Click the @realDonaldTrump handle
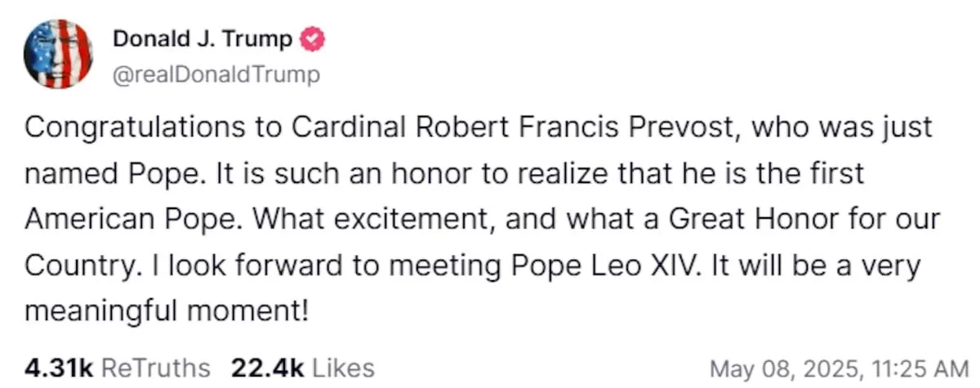This screenshot has width=980, height=388. pos(216,76)
